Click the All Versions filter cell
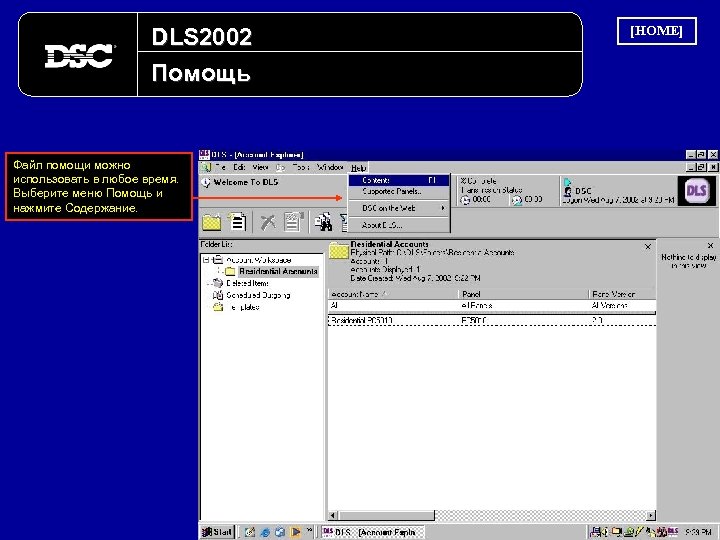Image resolution: width=720 pixels, height=540 pixels. (622, 305)
